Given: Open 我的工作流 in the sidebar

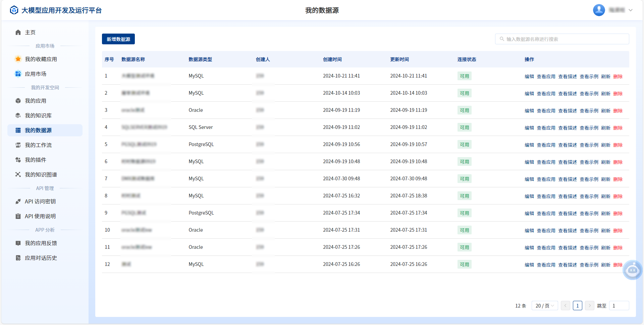Looking at the screenshot, I should (38, 145).
